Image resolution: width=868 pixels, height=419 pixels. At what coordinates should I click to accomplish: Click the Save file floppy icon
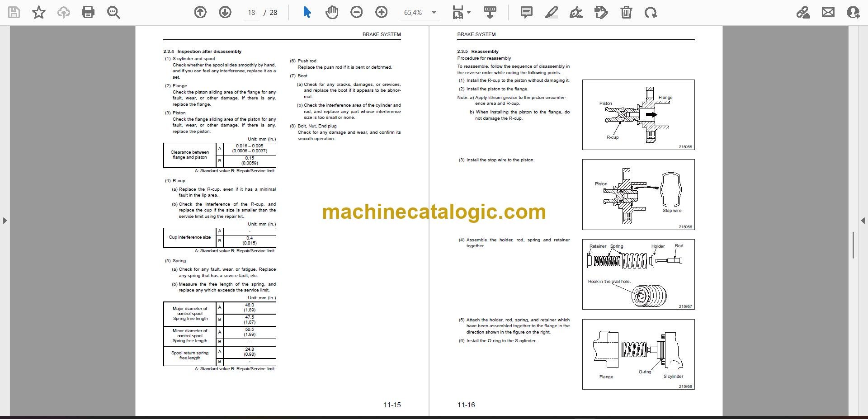point(14,13)
